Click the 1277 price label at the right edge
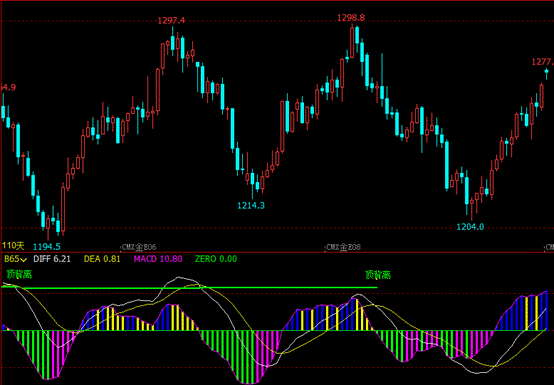The width and height of the screenshot is (554, 385). coord(543,62)
